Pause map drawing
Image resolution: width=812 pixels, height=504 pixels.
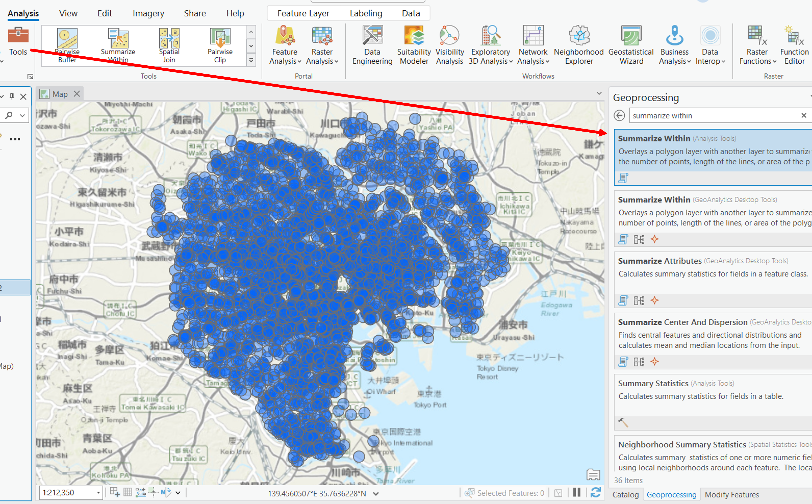click(x=577, y=492)
